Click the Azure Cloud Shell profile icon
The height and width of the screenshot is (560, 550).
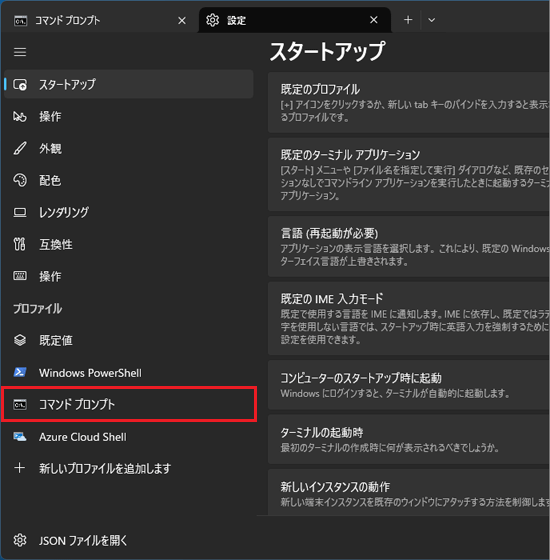click(20, 436)
